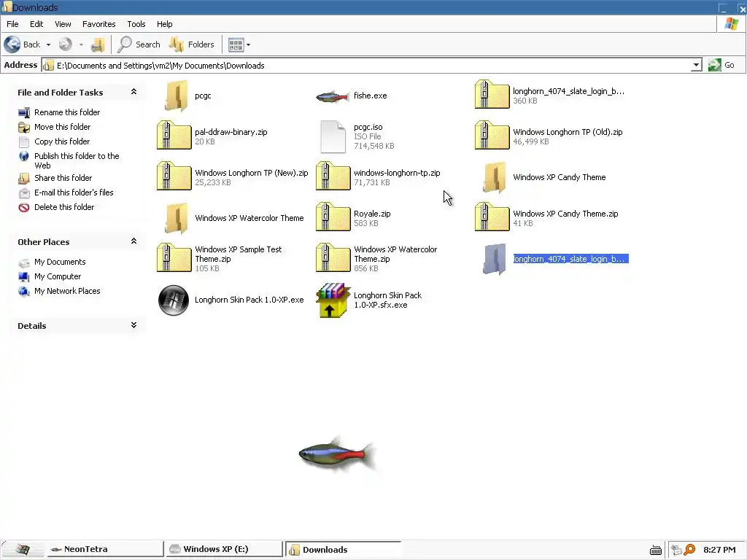Click the Start button on taskbar
Screen dimensions: 747x560
(x=23, y=550)
